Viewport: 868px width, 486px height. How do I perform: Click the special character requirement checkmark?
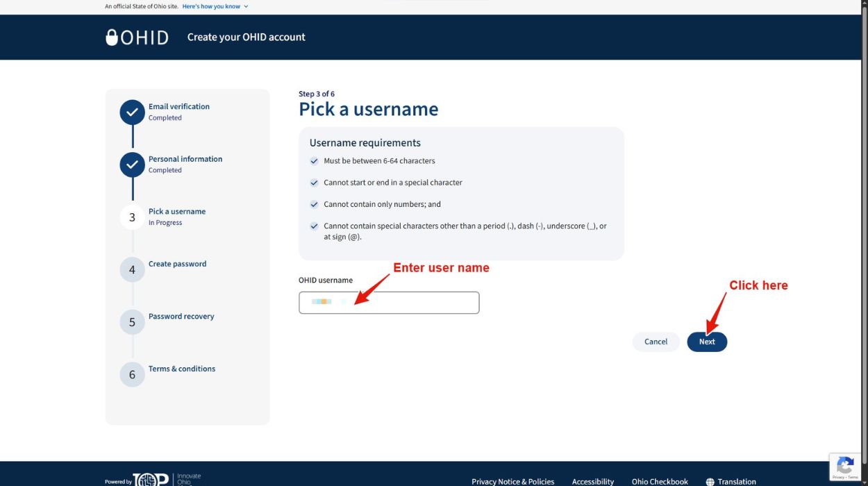[314, 182]
